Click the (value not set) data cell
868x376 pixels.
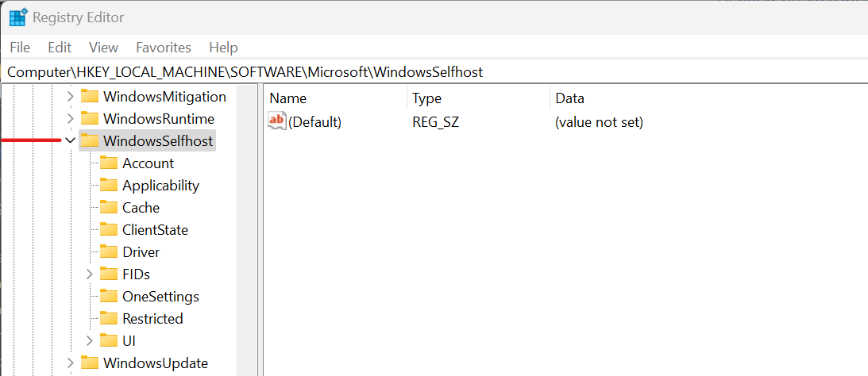[599, 122]
